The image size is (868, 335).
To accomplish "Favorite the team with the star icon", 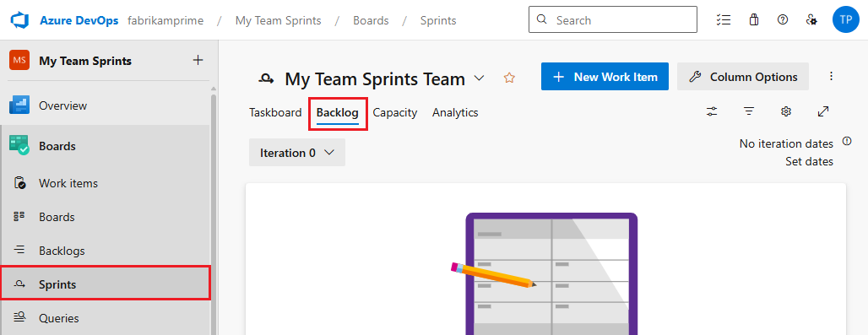I will [x=509, y=78].
